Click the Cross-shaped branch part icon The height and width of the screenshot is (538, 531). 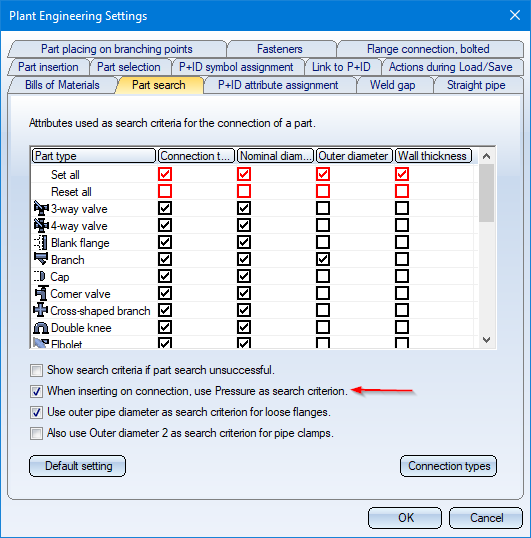[x=40, y=310]
